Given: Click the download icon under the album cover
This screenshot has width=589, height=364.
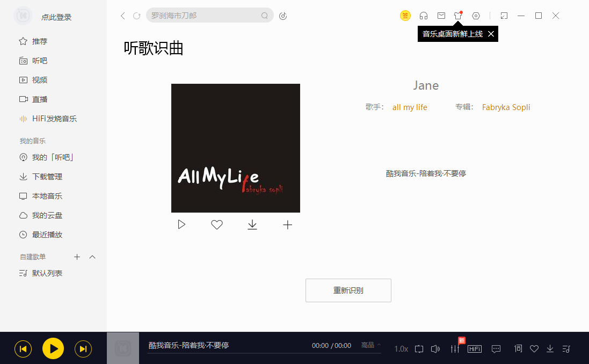Looking at the screenshot, I should pyautogui.click(x=252, y=225).
